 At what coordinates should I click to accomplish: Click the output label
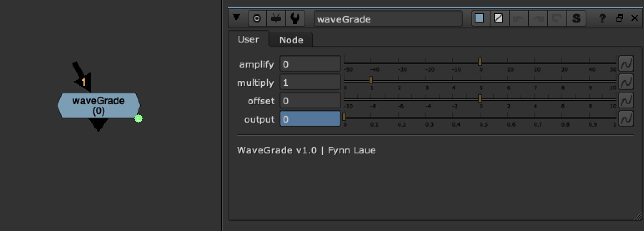coord(259,119)
